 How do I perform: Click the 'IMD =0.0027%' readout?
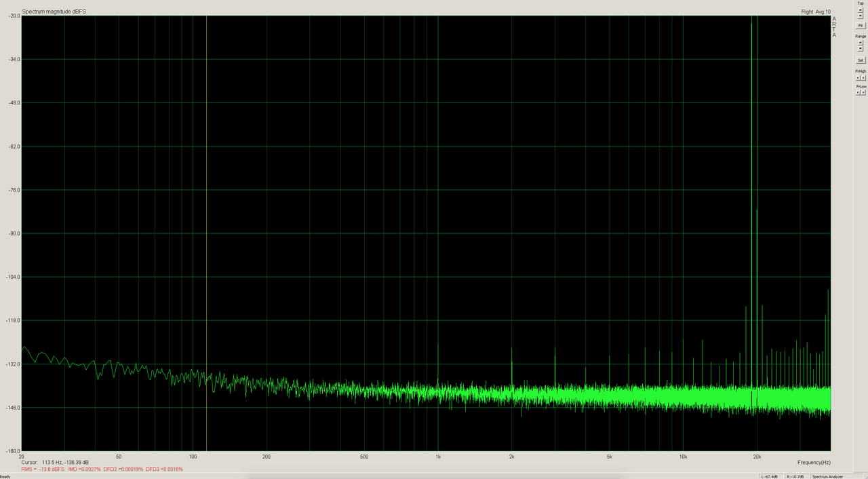coord(85,470)
